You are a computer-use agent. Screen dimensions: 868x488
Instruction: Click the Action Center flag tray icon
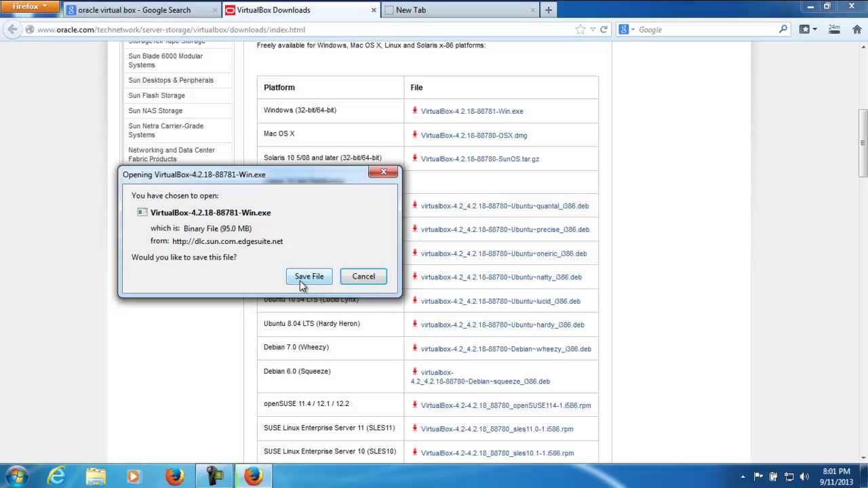click(758, 476)
